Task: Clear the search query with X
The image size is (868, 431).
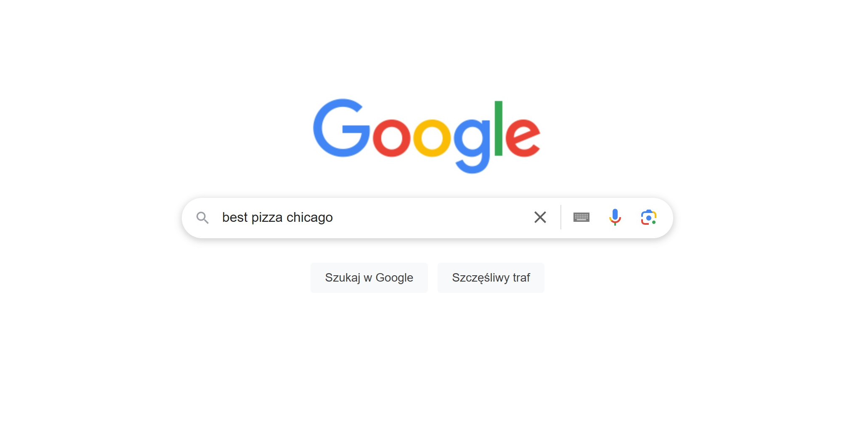Action: click(x=540, y=217)
